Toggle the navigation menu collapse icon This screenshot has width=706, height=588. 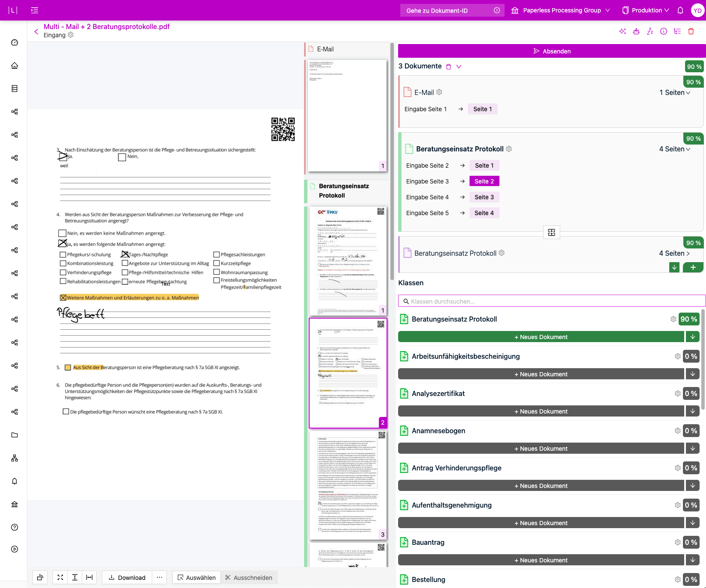tap(35, 10)
